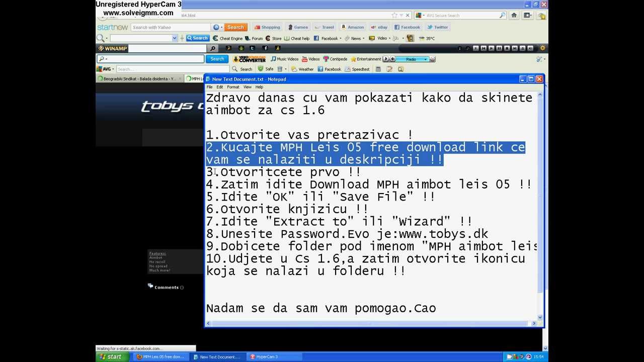The image size is (644, 362).
Task: Click the Winamp toolbar Twitter icon
Action: (253, 48)
